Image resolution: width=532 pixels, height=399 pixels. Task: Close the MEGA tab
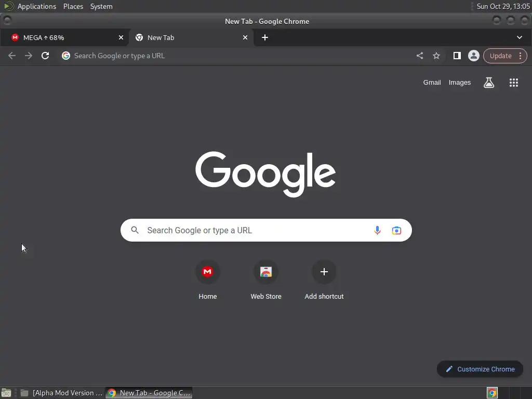pos(121,37)
